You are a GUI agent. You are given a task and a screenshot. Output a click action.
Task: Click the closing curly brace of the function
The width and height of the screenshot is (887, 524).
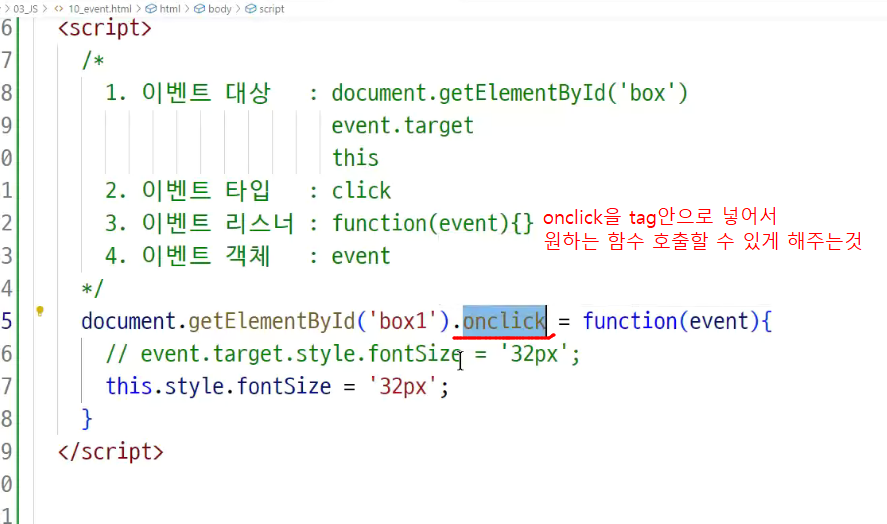pos(87,419)
